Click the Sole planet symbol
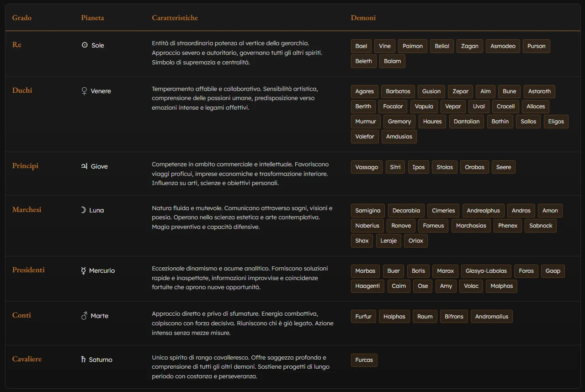 [x=85, y=45]
